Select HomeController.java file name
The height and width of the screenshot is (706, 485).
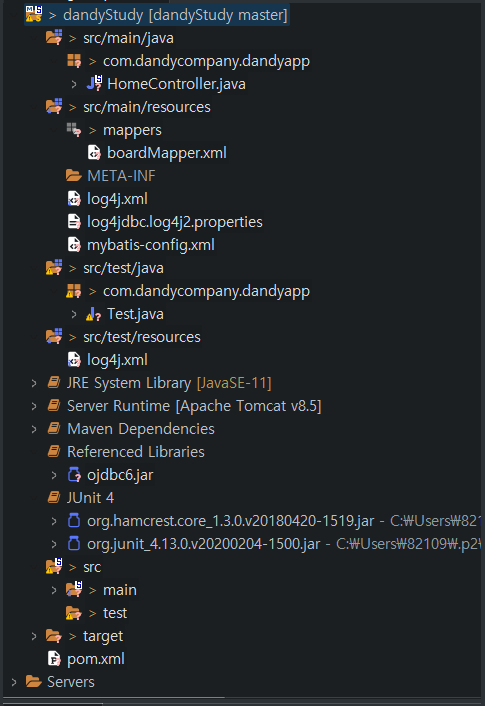click(176, 84)
